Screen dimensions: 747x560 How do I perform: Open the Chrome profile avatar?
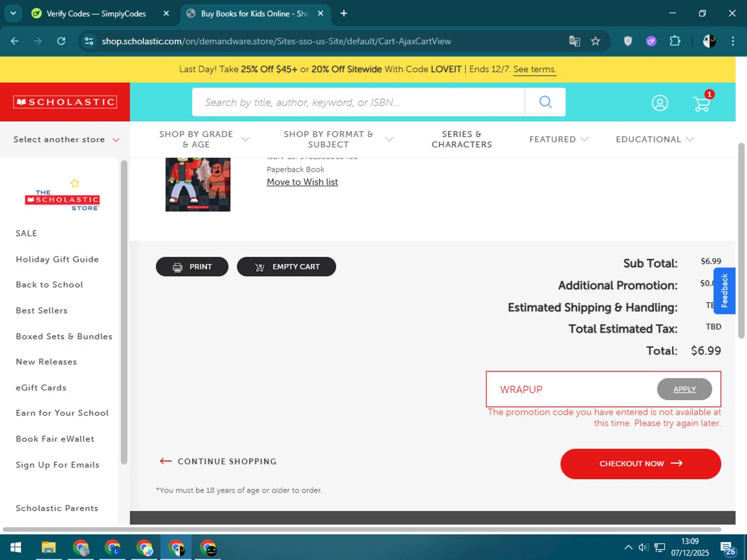tap(710, 41)
